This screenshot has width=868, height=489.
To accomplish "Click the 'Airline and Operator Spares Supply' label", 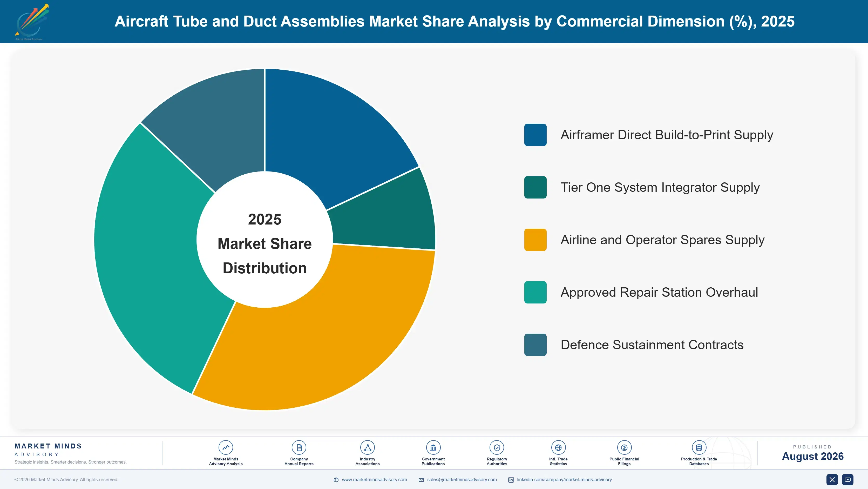I will (662, 240).
